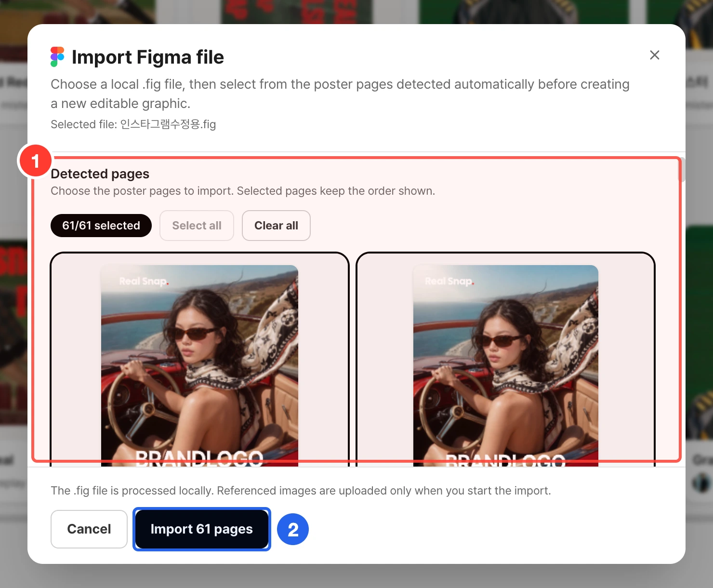This screenshot has height=588, width=713.
Task: Cancel the Figma import
Action: coord(89,529)
